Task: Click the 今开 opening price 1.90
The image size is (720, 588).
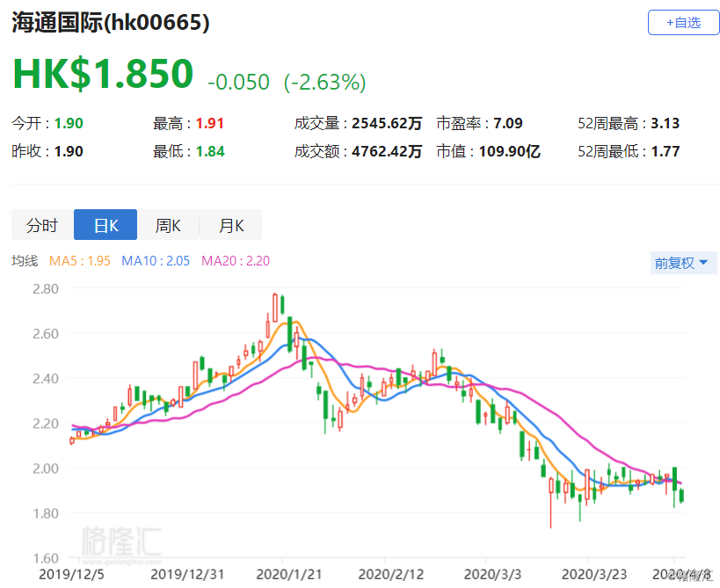Action: coord(69,123)
